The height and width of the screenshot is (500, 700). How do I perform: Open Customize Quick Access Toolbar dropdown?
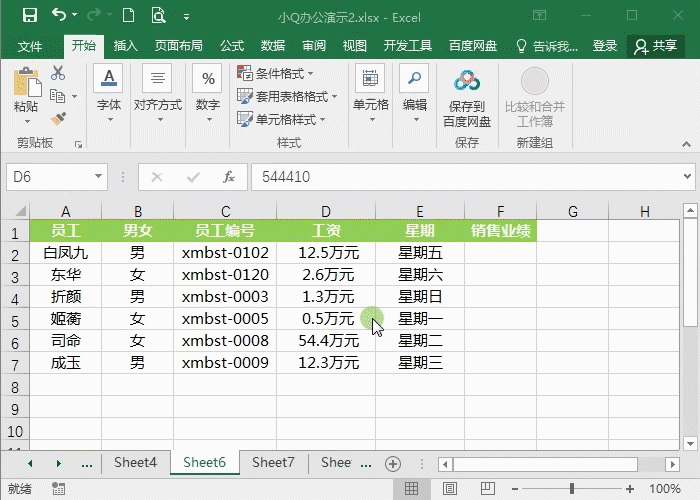click(x=186, y=17)
